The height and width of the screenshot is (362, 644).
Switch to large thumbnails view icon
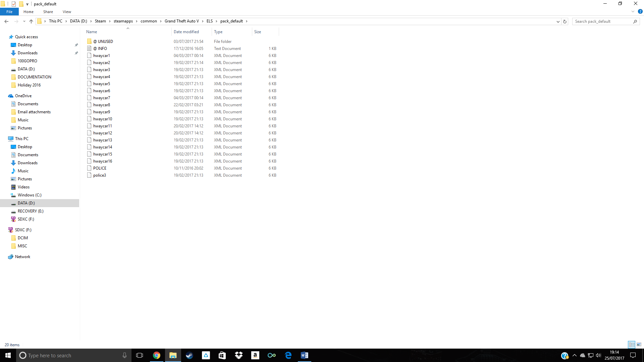(639, 345)
